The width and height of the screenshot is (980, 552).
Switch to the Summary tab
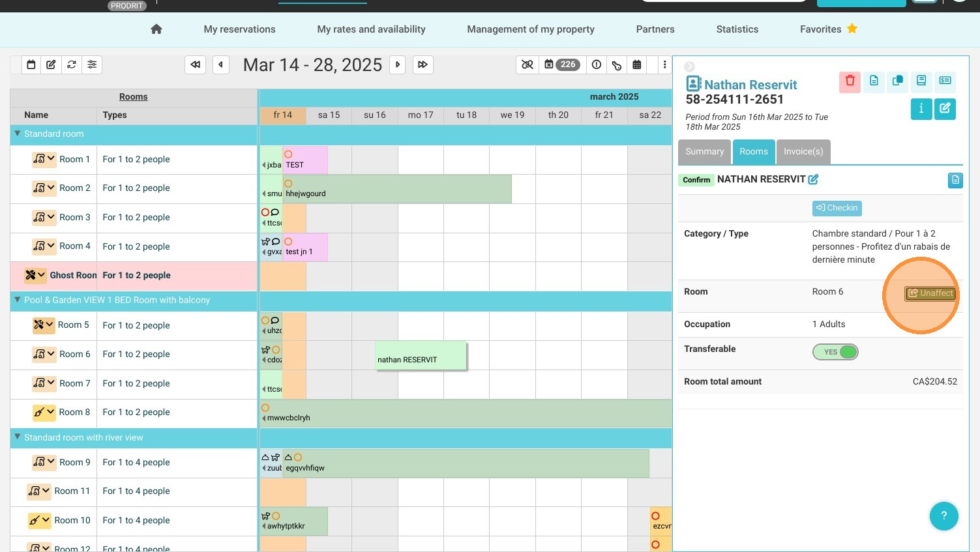(x=704, y=151)
